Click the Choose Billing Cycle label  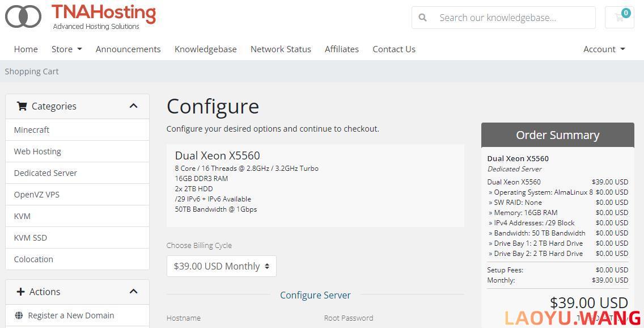(199, 245)
